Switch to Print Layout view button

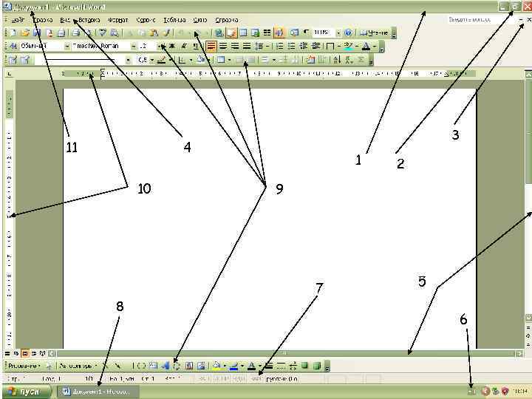pos(25,353)
